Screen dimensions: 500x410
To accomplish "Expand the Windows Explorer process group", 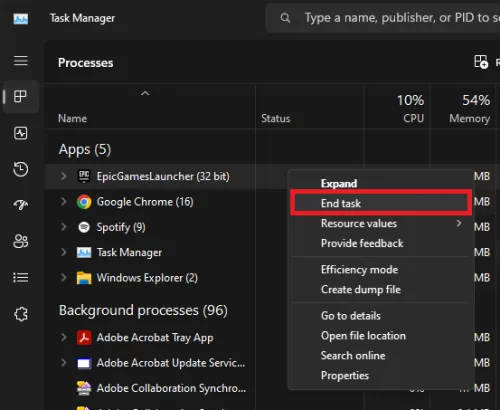I will pos(64,277).
